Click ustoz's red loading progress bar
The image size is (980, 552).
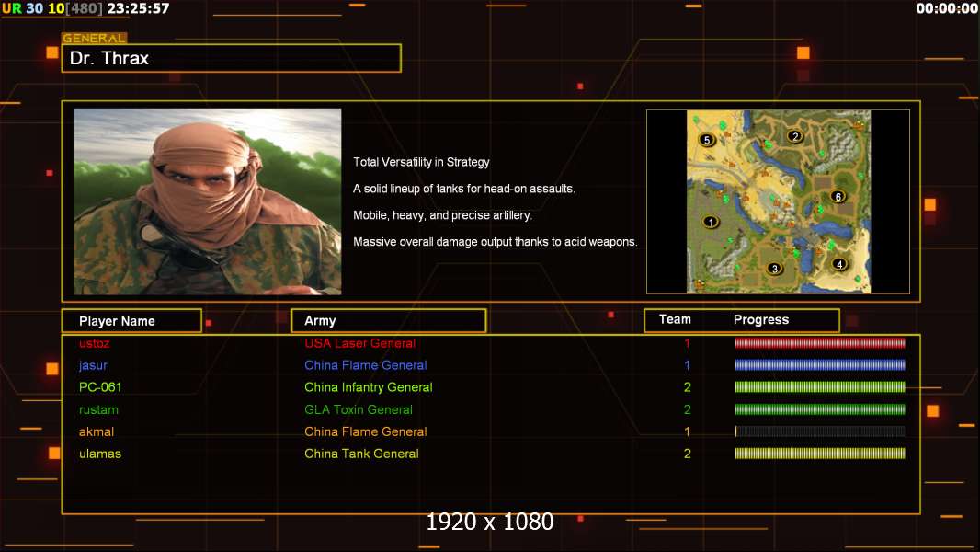tap(820, 342)
